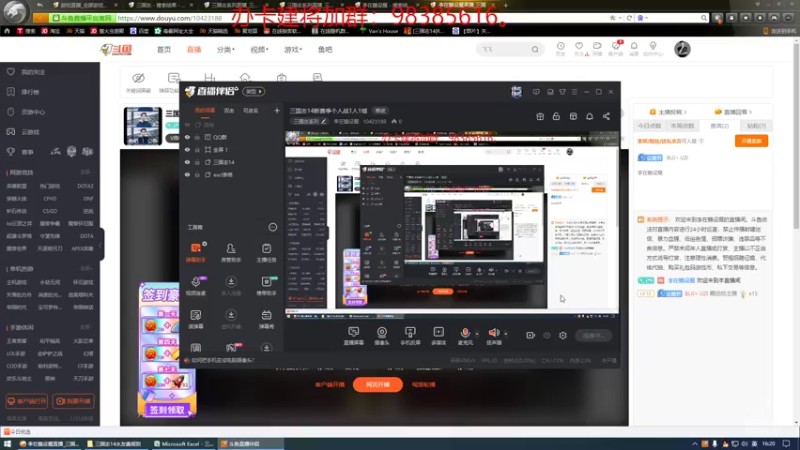
Task: Click the streamer thumbnail image on webpage
Action: click(x=143, y=126)
